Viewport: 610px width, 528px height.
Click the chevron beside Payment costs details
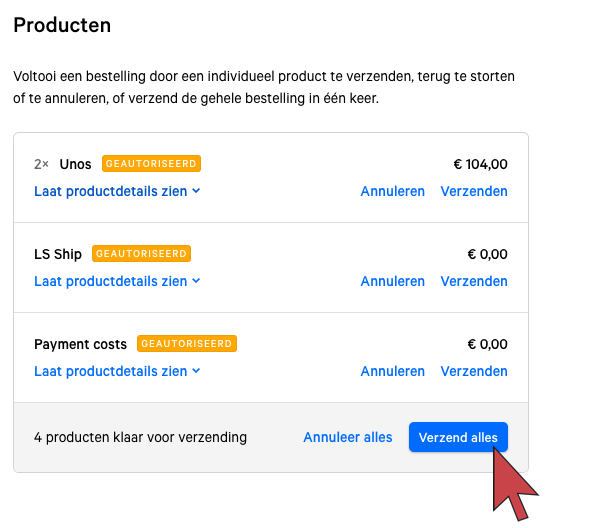(197, 371)
